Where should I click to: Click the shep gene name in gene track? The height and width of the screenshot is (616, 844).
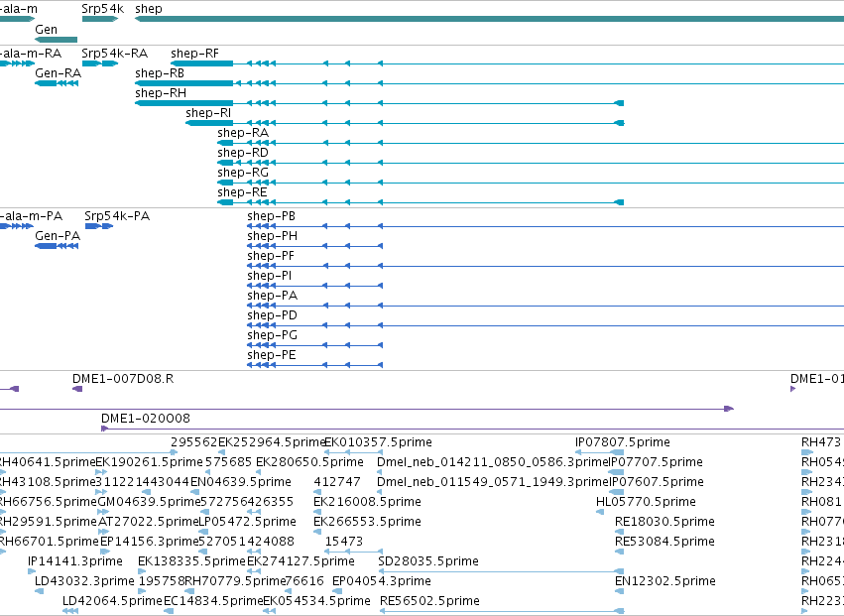[149, 9]
